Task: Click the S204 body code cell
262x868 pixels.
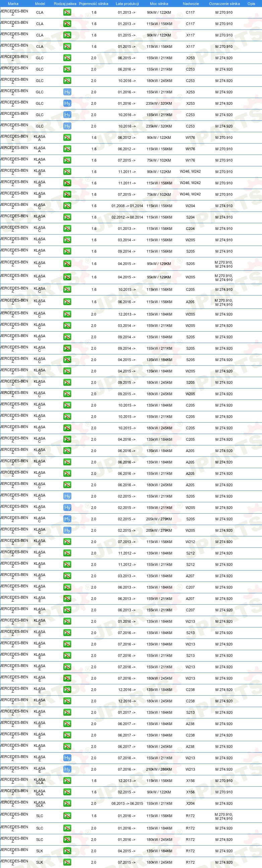Action: coord(190,218)
